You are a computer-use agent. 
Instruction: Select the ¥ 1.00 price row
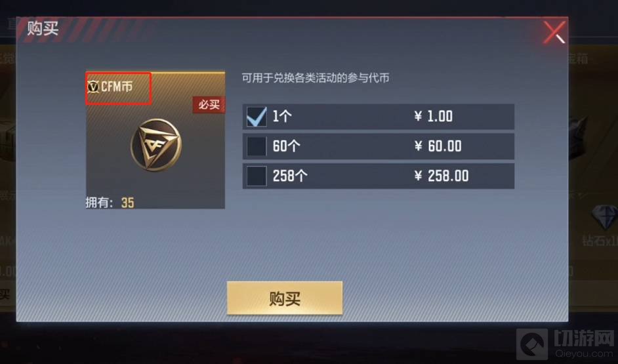point(379,117)
